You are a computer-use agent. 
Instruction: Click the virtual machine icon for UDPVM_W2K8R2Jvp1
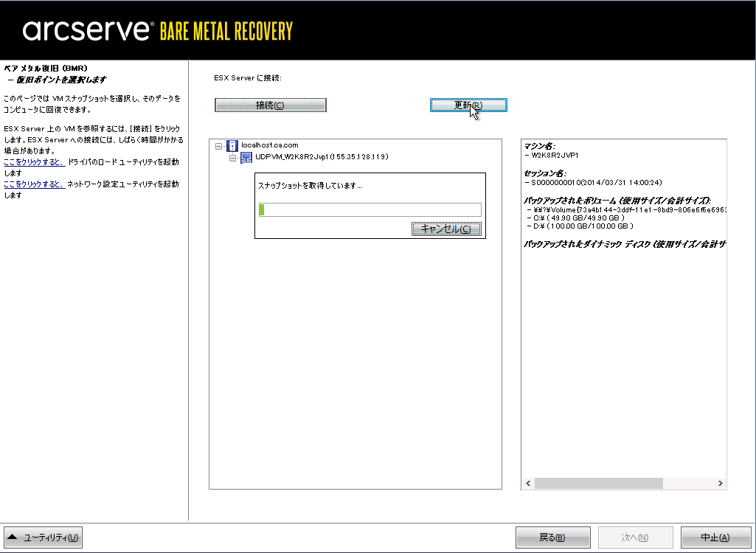(x=246, y=157)
